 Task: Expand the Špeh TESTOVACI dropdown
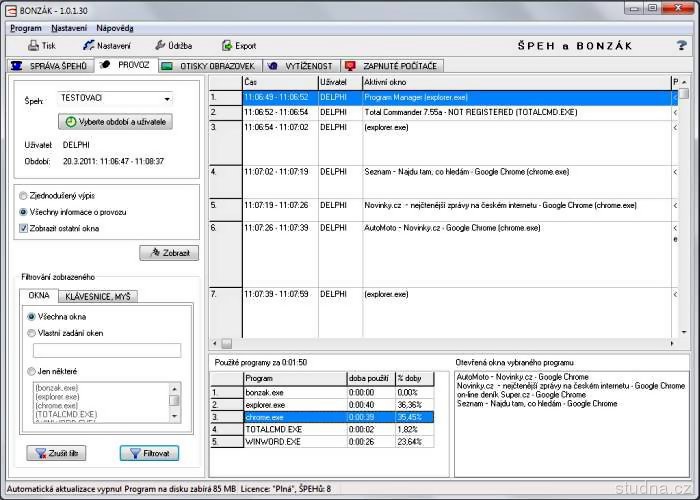(167, 98)
